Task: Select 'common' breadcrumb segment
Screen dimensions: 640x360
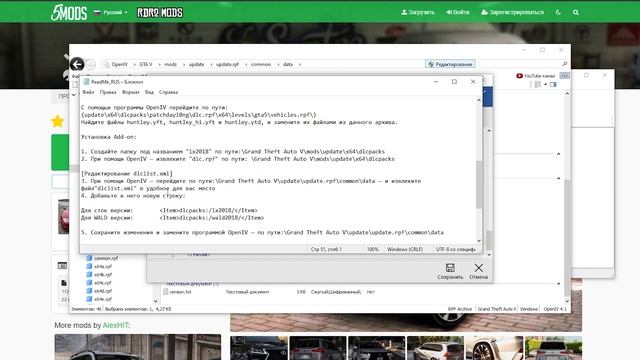Action: 261,64
